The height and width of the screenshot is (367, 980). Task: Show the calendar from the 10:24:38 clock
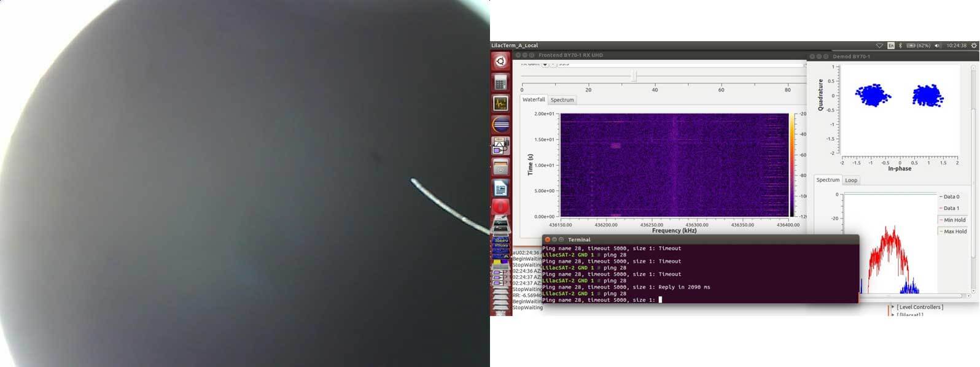pos(956,45)
